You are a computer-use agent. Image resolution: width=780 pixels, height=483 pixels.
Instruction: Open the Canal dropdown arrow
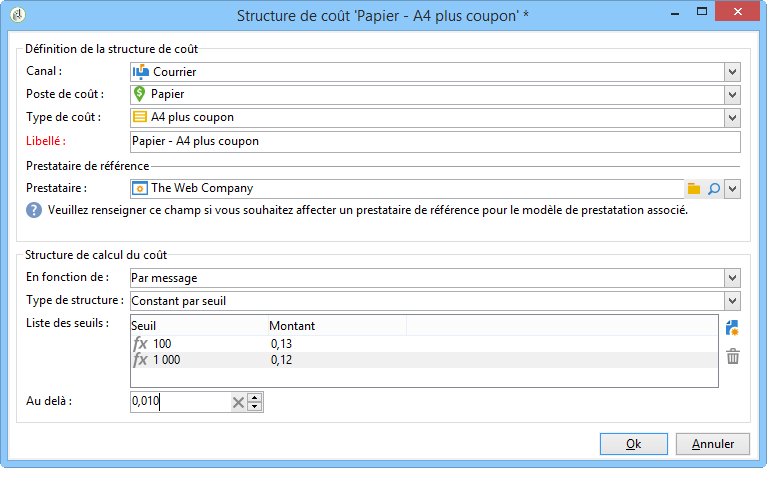tap(732, 72)
